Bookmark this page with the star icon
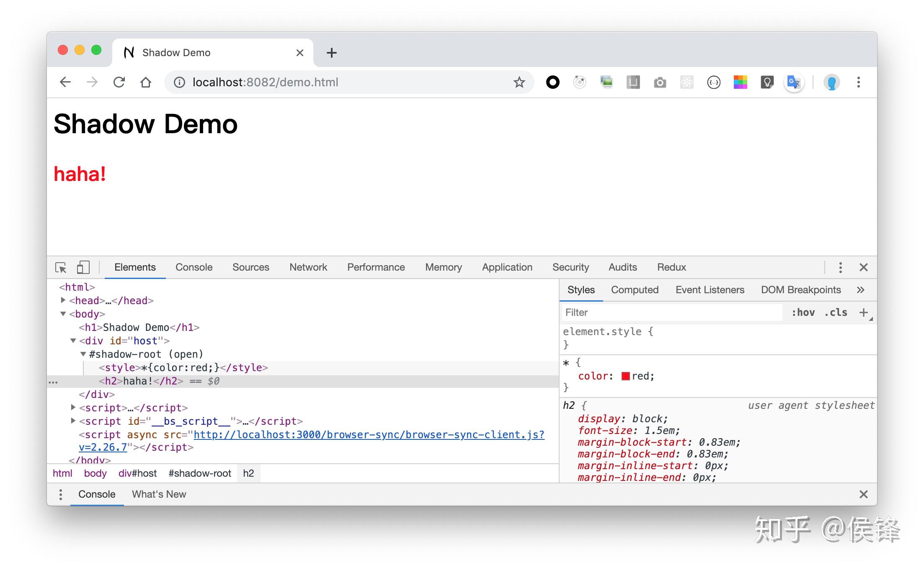 [519, 82]
